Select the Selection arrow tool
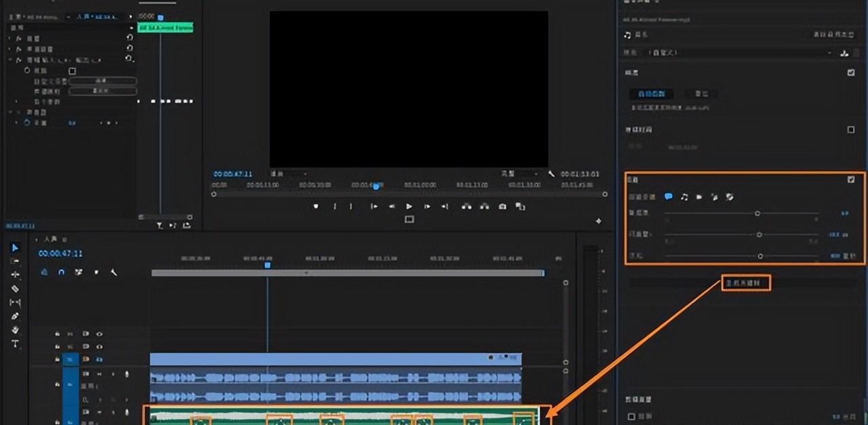Viewport: 868px width, 425px height. (16, 248)
